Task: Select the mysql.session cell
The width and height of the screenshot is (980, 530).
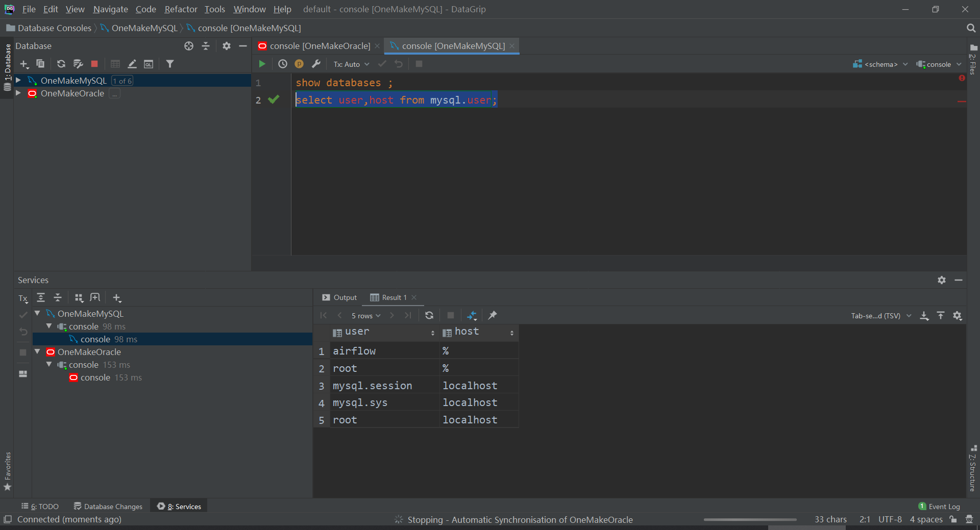Action: click(x=384, y=386)
